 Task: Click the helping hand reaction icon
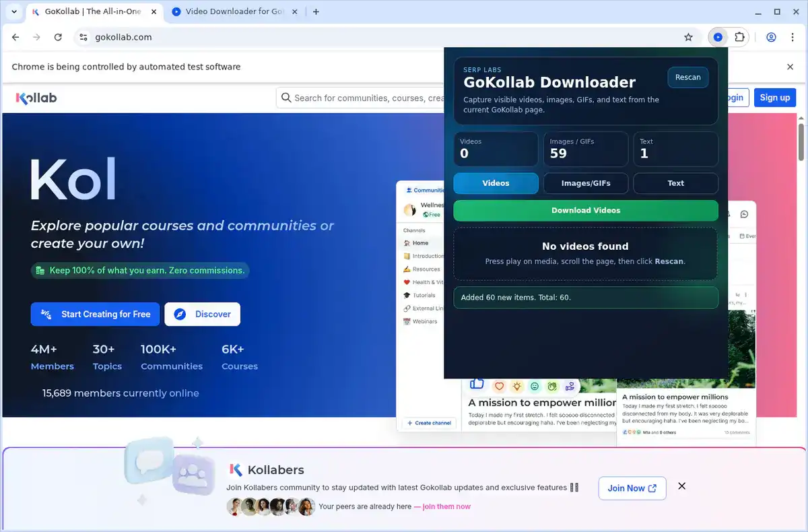point(570,387)
